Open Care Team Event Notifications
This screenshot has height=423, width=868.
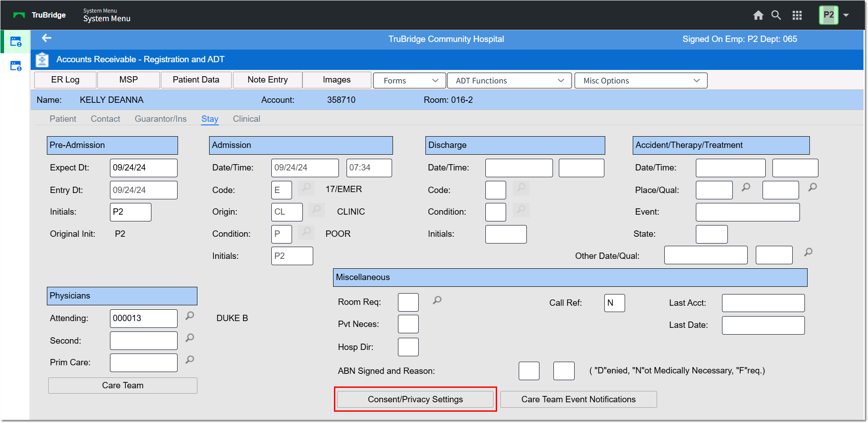tap(578, 400)
